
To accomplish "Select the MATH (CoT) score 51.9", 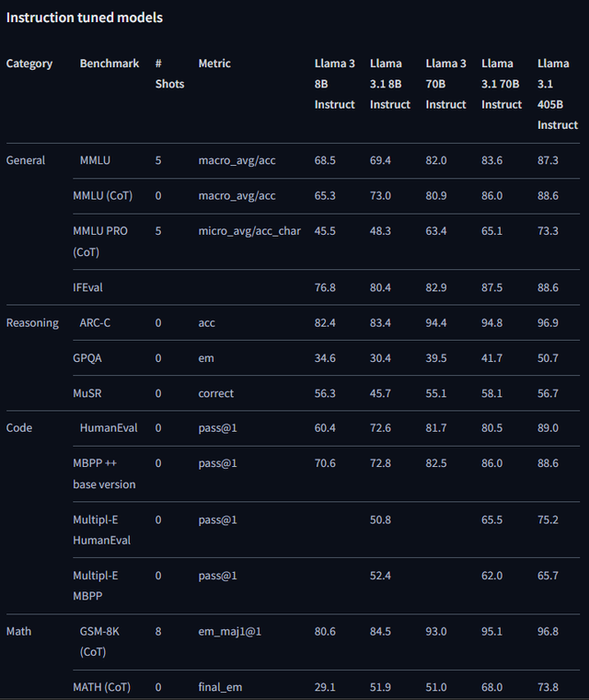I will point(380,687).
